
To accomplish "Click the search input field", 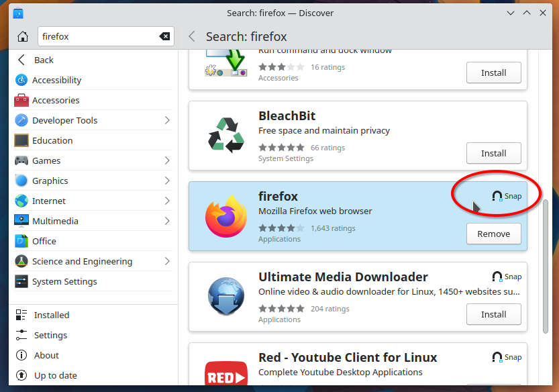I will [x=97, y=36].
